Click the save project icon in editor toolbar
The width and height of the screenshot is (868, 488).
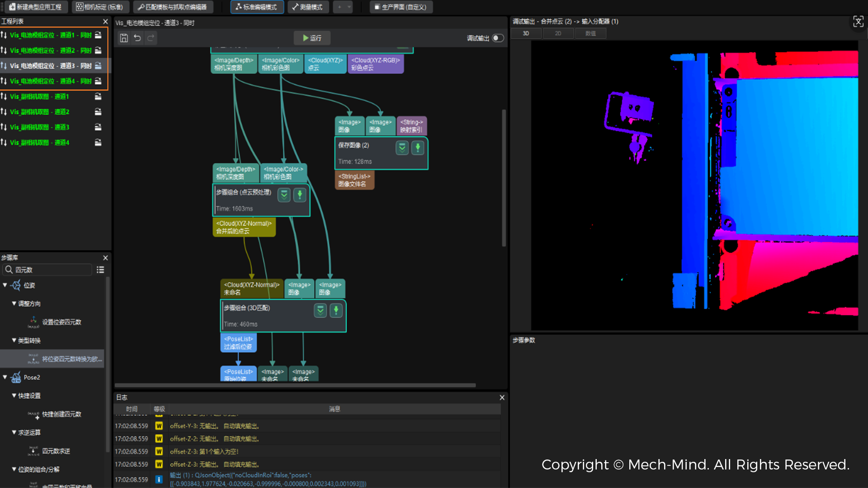coord(124,38)
